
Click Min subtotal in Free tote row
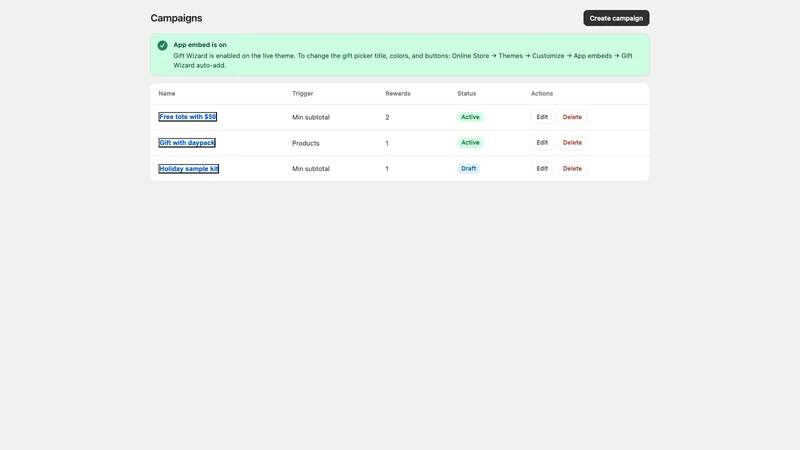coord(311,117)
